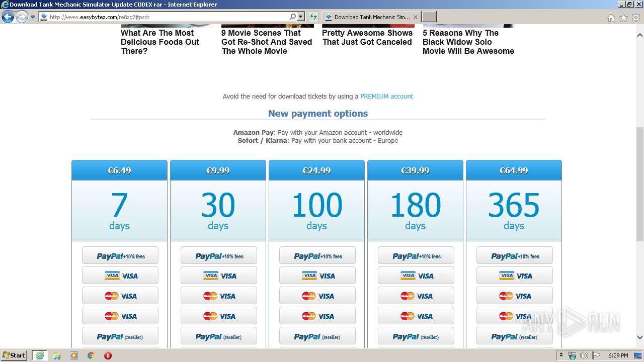Close the Download Tank Mechanic tab
This screenshot has width=644, height=362.
(x=416, y=17)
